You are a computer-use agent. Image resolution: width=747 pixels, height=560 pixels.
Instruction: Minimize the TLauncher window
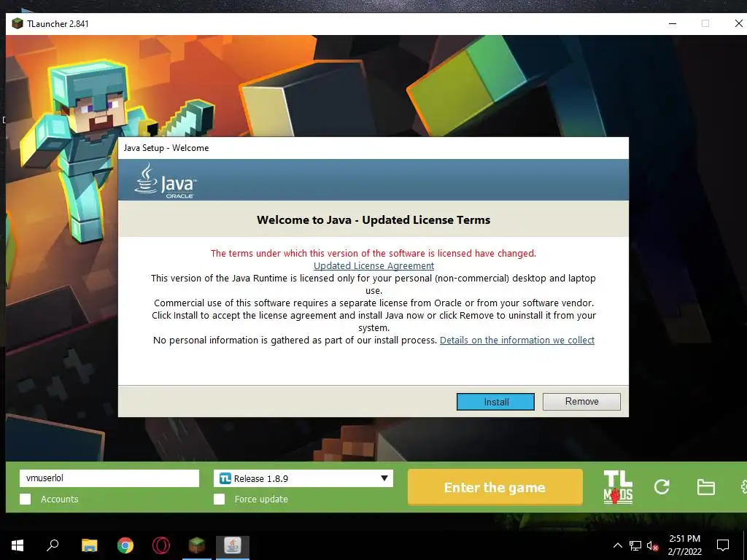pyautogui.click(x=673, y=23)
